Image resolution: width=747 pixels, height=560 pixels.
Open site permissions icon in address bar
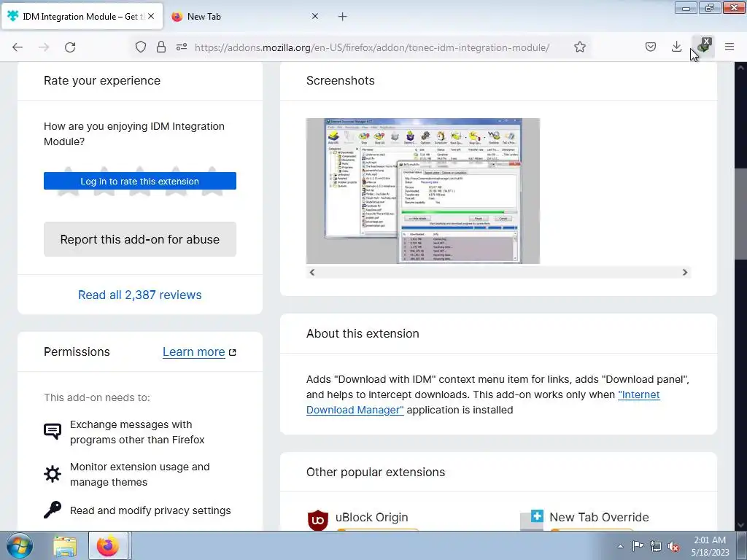(x=182, y=47)
